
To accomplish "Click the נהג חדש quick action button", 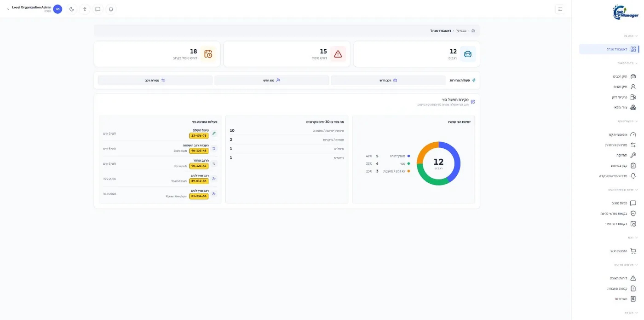I will [272, 80].
